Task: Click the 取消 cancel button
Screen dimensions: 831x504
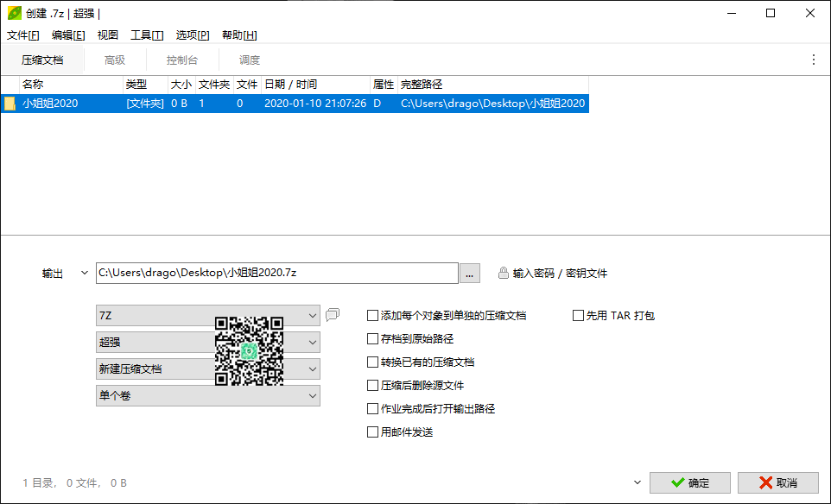Action: click(778, 482)
